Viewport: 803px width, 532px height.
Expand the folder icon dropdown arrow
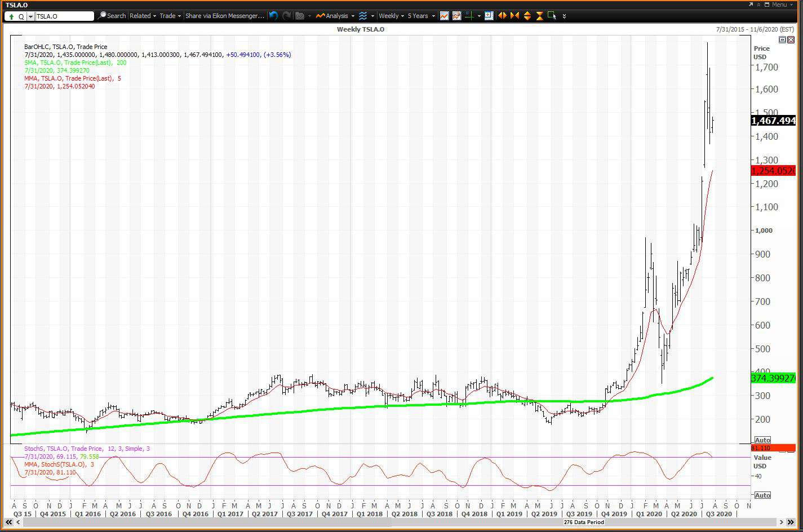pyautogui.click(x=309, y=16)
